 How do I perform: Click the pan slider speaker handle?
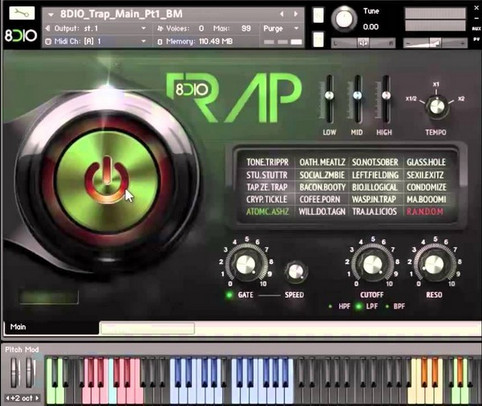click(x=363, y=43)
